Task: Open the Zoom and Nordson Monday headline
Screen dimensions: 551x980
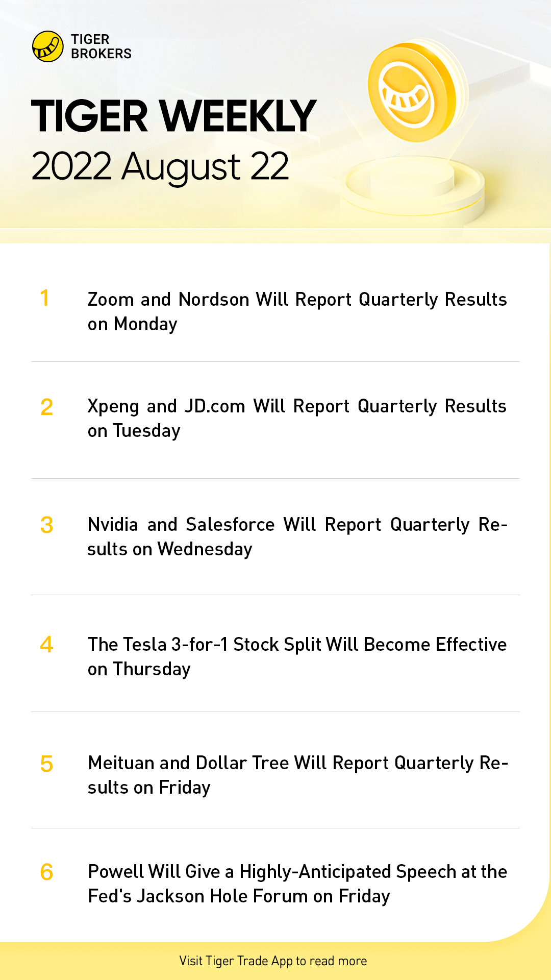Action: tap(297, 311)
